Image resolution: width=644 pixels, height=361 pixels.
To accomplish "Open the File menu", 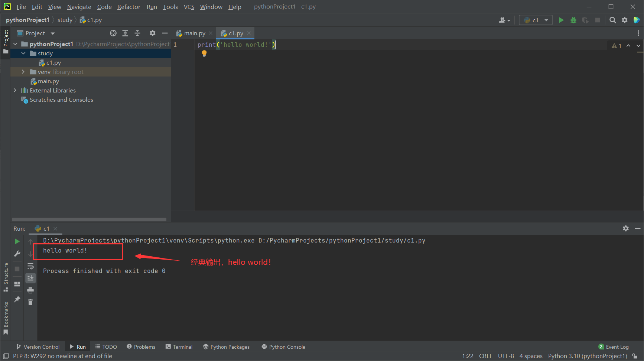I will coord(21,7).
